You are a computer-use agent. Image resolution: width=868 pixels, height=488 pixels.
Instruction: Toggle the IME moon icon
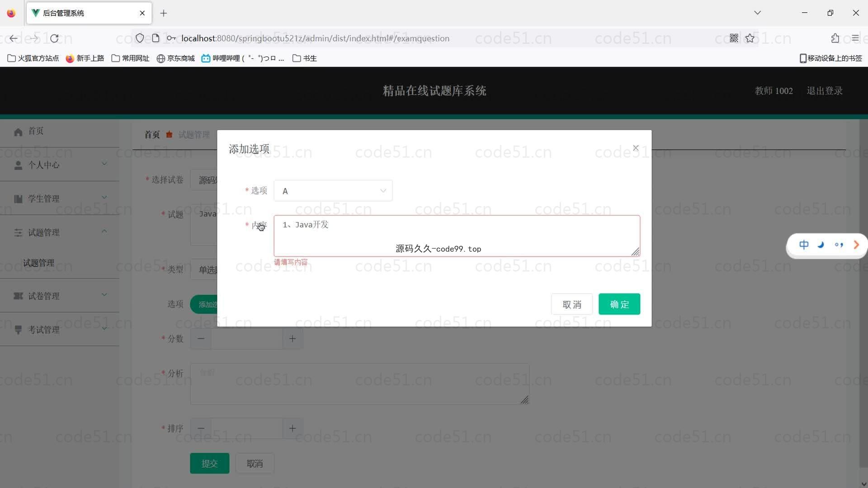(821, 245)
